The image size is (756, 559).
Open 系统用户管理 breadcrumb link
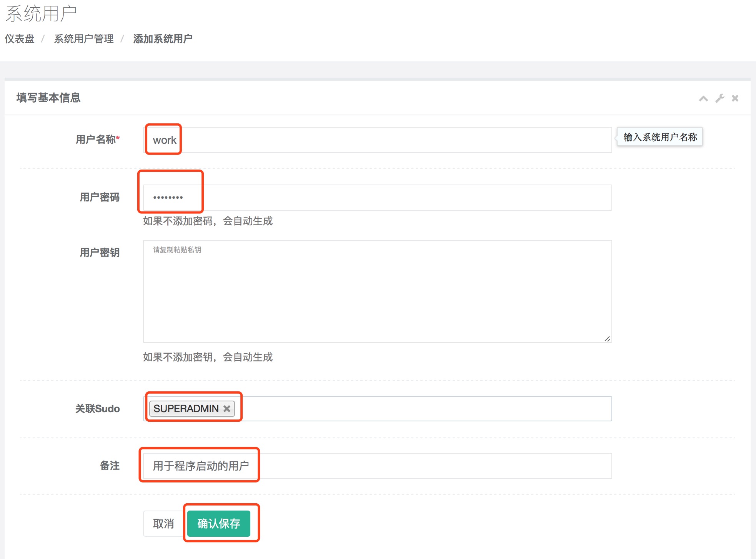tap(84, 39)
